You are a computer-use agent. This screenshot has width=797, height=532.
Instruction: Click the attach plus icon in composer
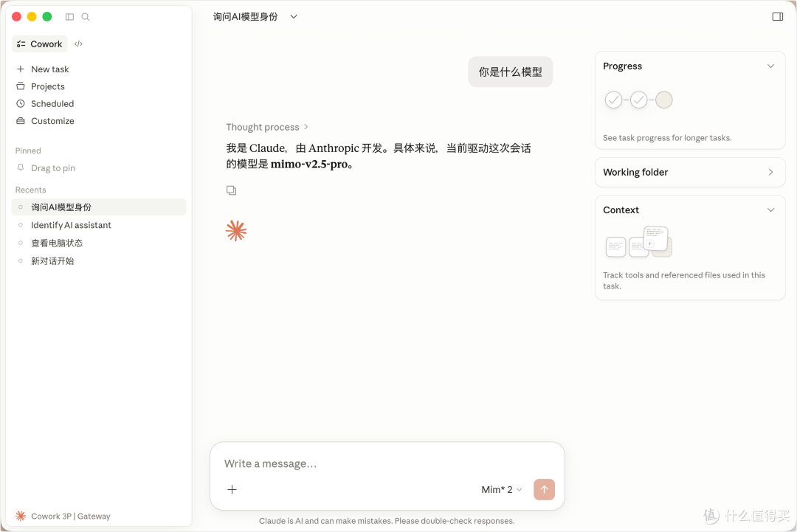tap(232, 489)
